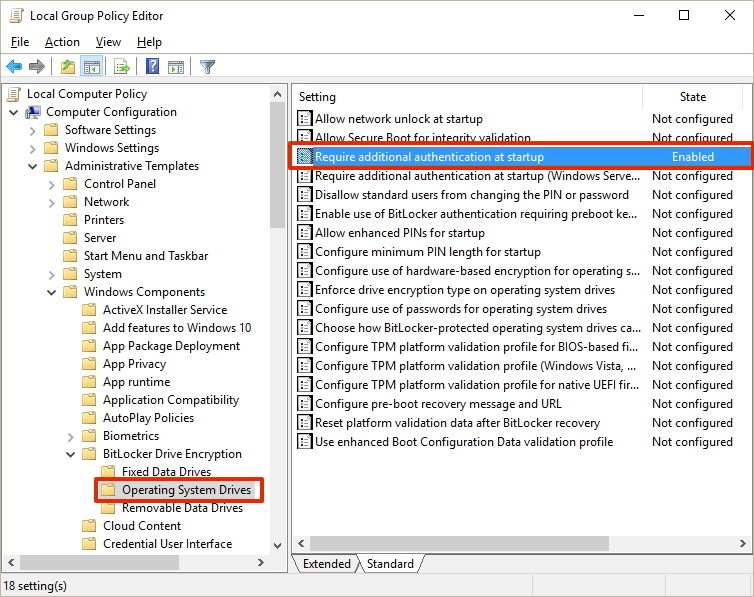Expand the Biometrics tree node
This screenshot has width=754, height=597.
click(x=71, y=436)
